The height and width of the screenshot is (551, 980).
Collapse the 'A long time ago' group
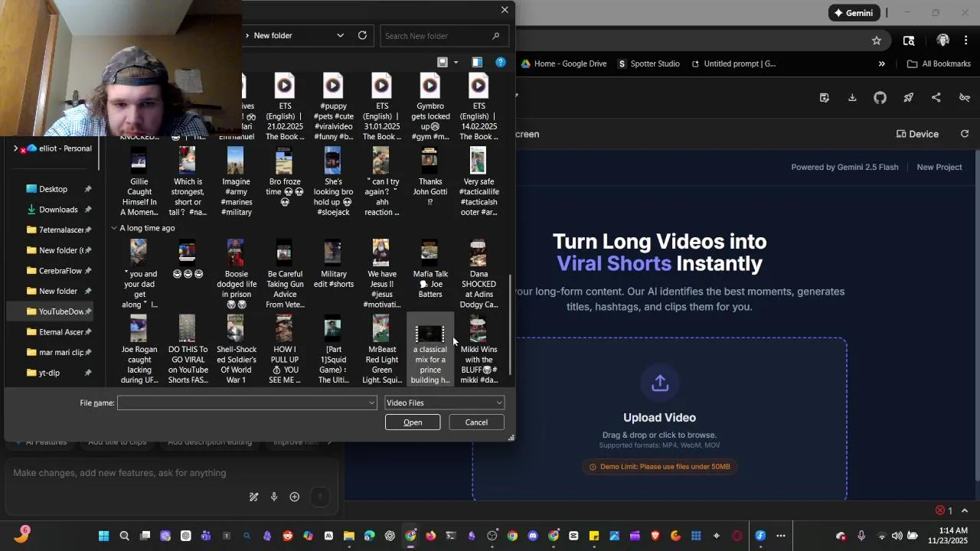tap(114, 228)
